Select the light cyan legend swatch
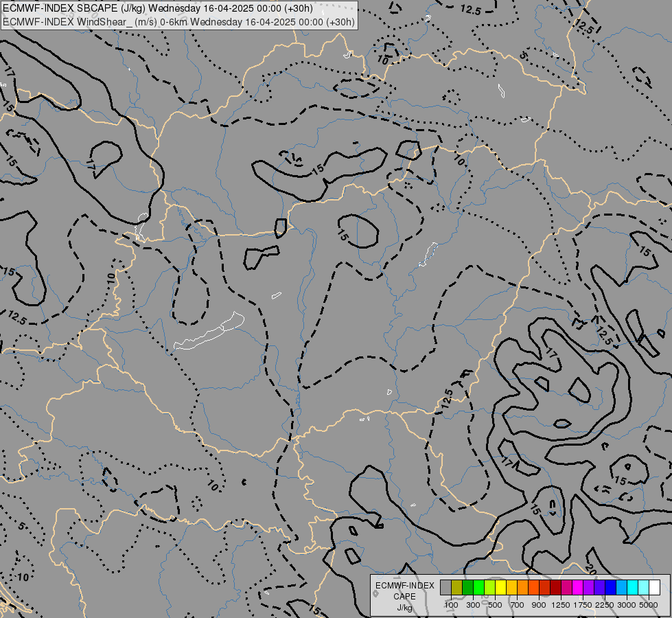The image size is (672, 618). tap(644, 587)
